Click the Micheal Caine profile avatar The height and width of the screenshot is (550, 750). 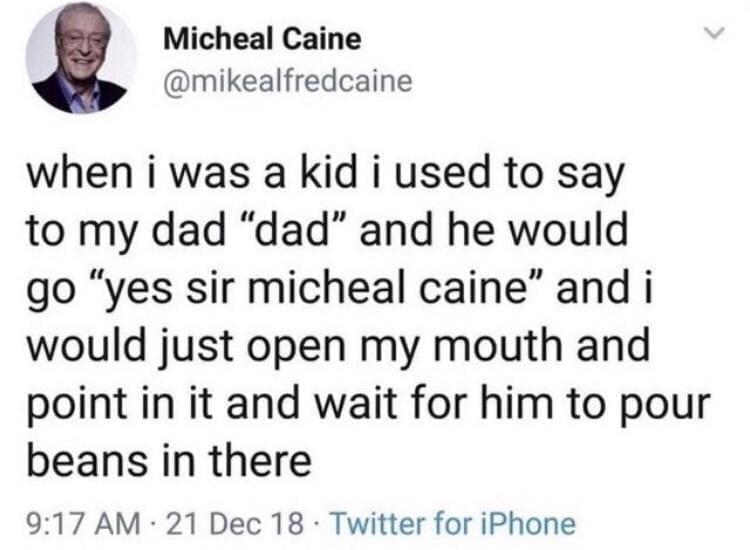point(81,58)
